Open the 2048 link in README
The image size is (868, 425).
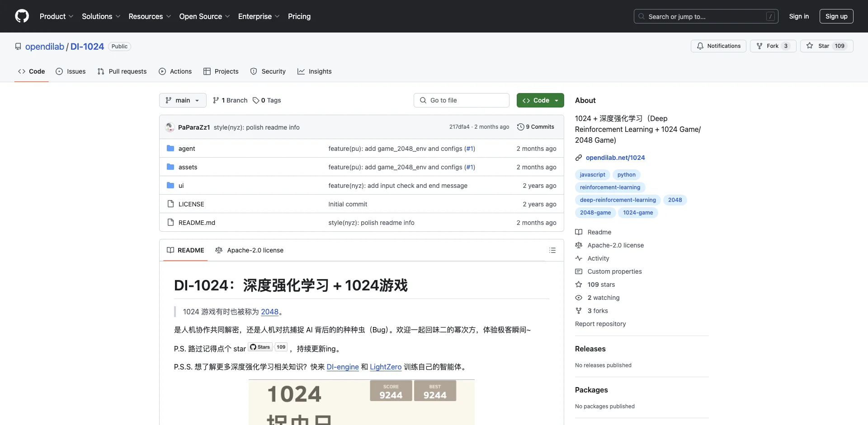[270, 312]
